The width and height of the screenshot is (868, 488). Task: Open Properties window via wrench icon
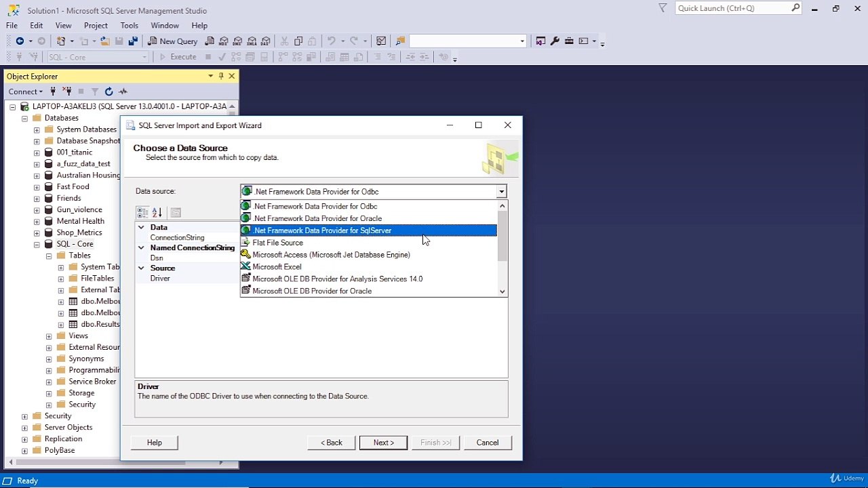click(x=555, y=41)
